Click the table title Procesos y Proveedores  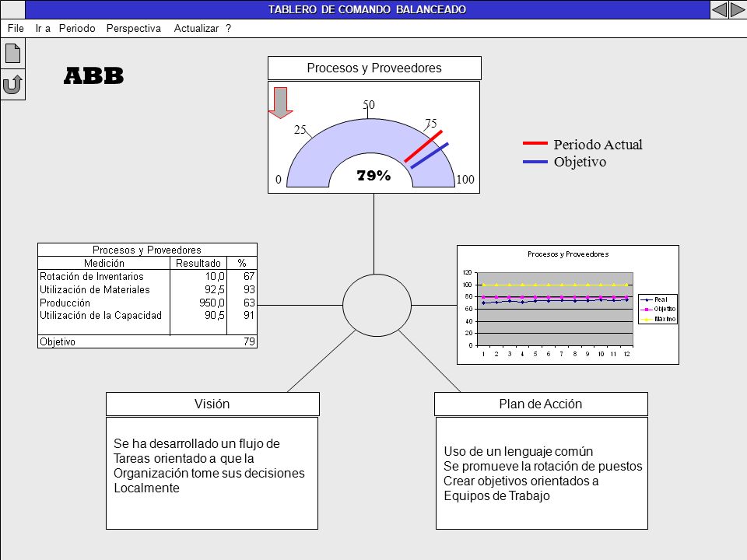[x=147, y=250]
